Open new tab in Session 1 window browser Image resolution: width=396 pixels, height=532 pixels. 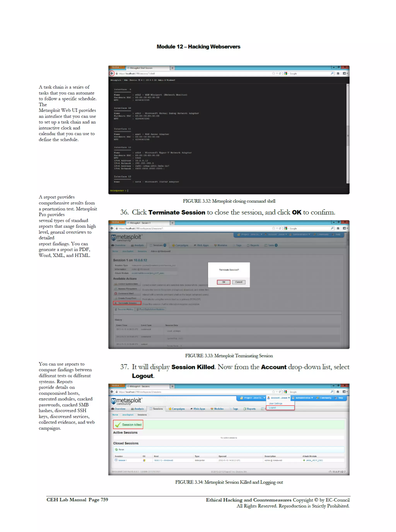[172, 223]
